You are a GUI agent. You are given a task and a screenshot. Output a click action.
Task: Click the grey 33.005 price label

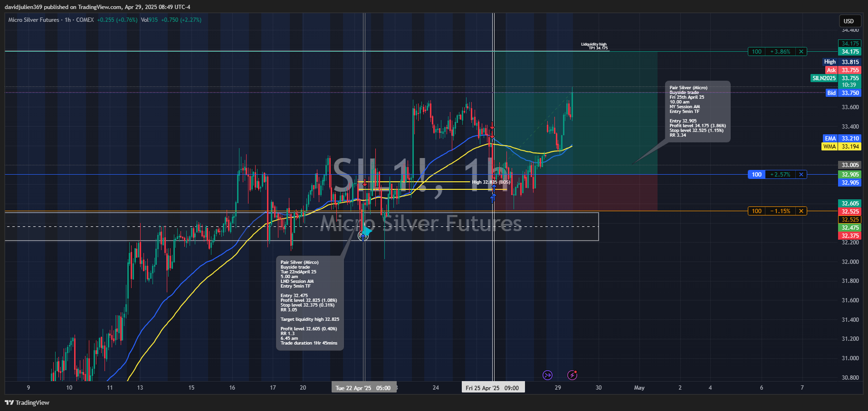coord(849,165)
